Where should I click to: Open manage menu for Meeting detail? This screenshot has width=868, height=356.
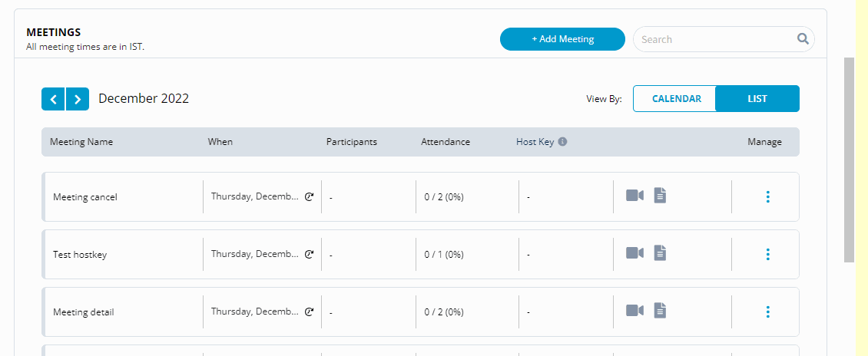click(x=767, y=312)
